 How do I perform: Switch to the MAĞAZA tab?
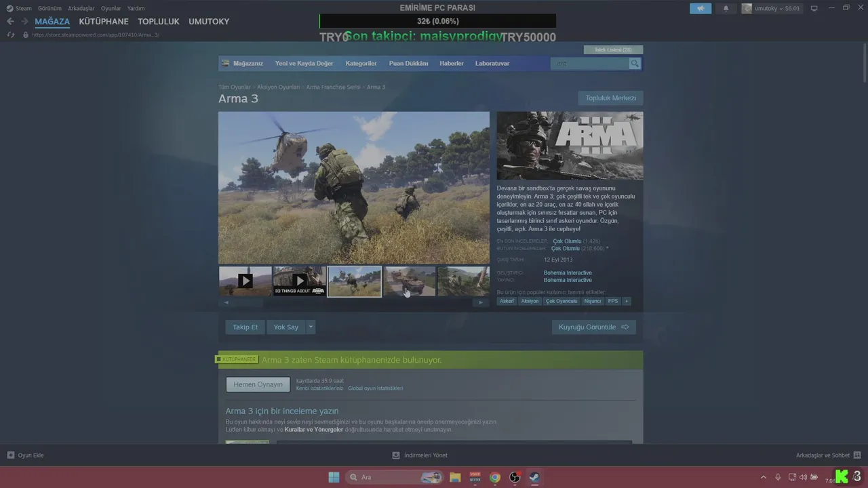pyautogui.click(x=52, y=22)
